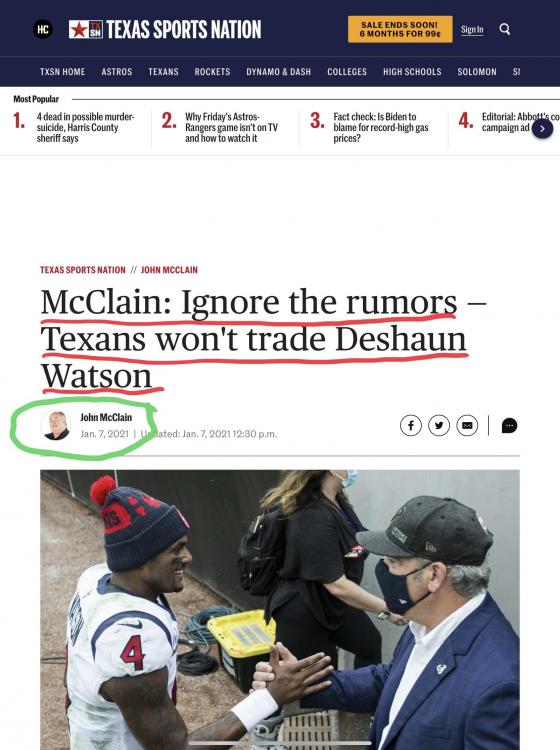Go to the Astros section
Image resolution: width=560 pixels, height=750 pixels.
tap(117, 72)
